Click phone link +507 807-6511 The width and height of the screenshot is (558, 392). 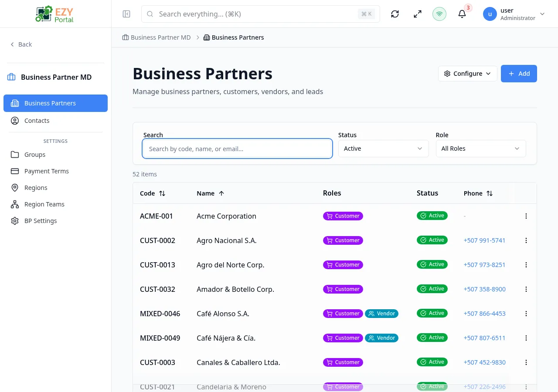[x=484, y=338]
